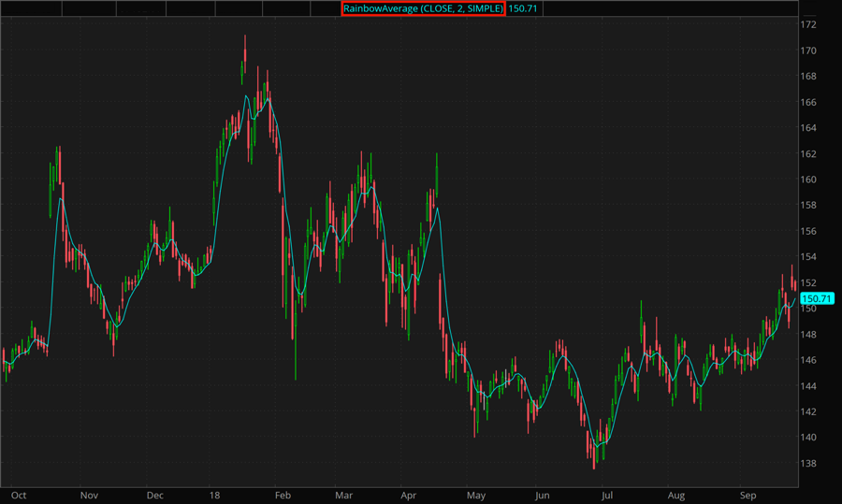This screenshot has height=504, width=842.
Task: Click the Mar label on the time axis
Action: coord(343,495)
